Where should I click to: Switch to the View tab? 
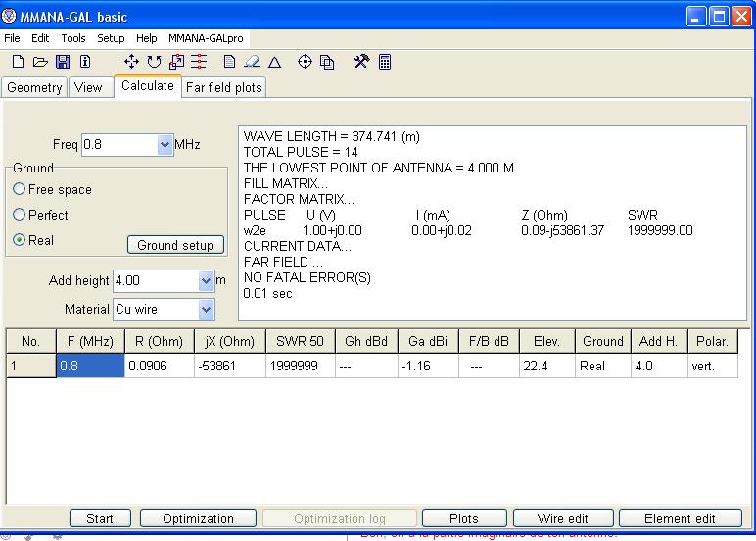[89, 87]
